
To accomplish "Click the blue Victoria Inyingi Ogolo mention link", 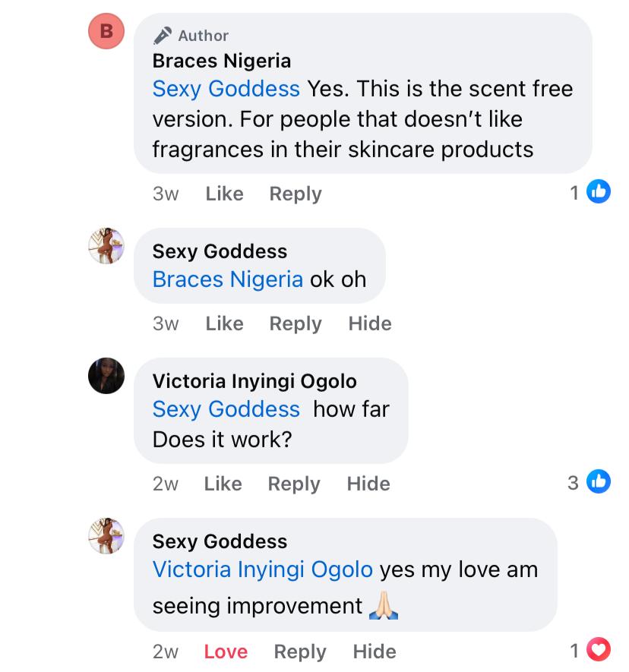I will (263, 569).
